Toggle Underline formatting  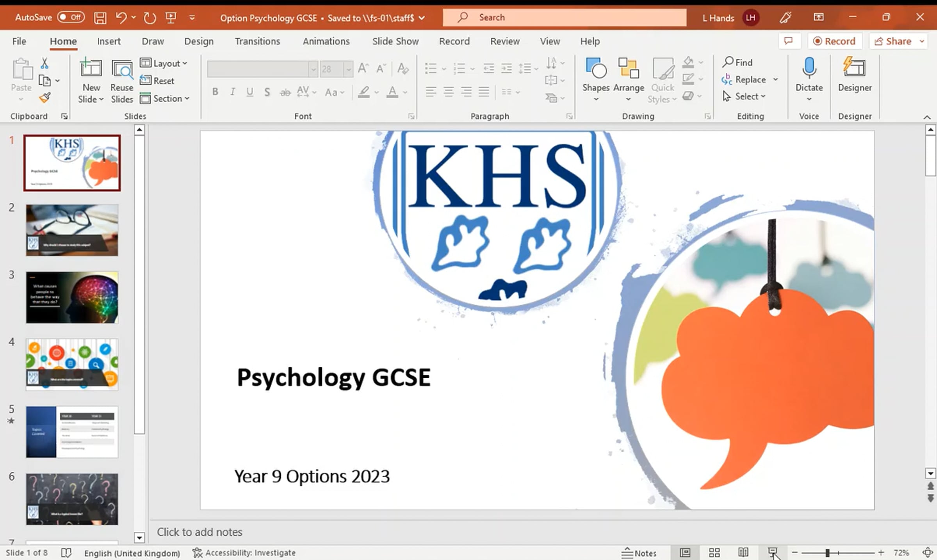250,92
